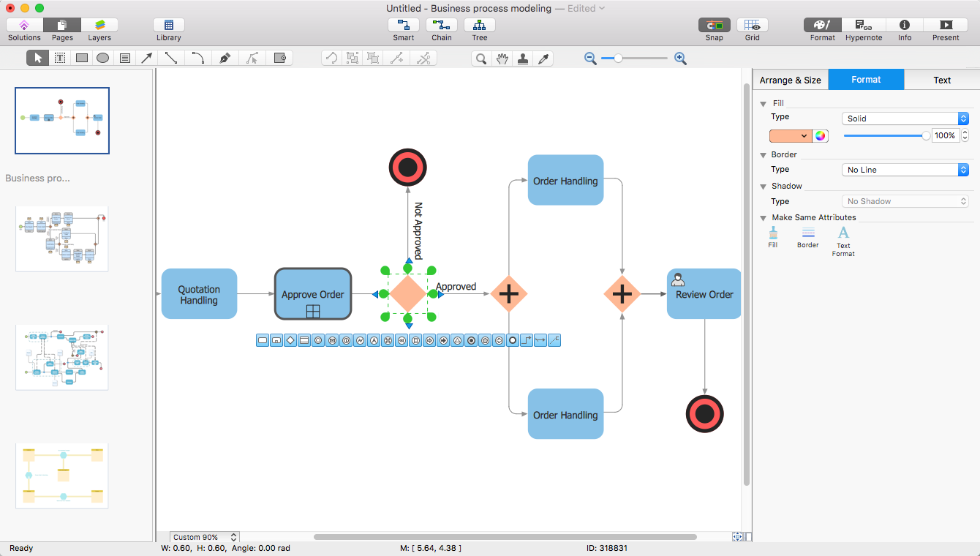Click the Approved connector label
Viewport: 980px width, 556px height.
456,287
